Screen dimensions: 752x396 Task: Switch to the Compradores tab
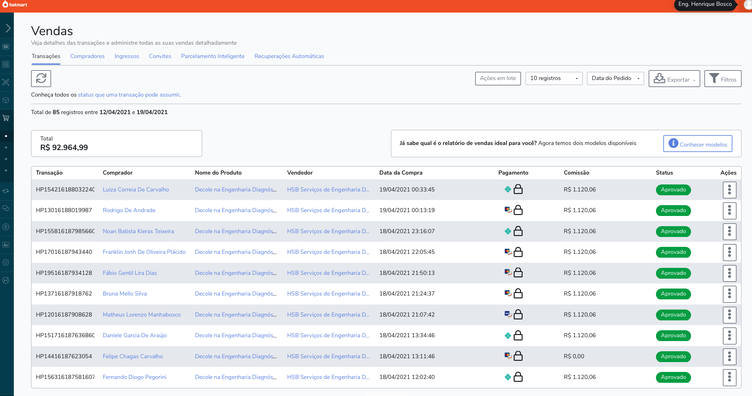87,56
